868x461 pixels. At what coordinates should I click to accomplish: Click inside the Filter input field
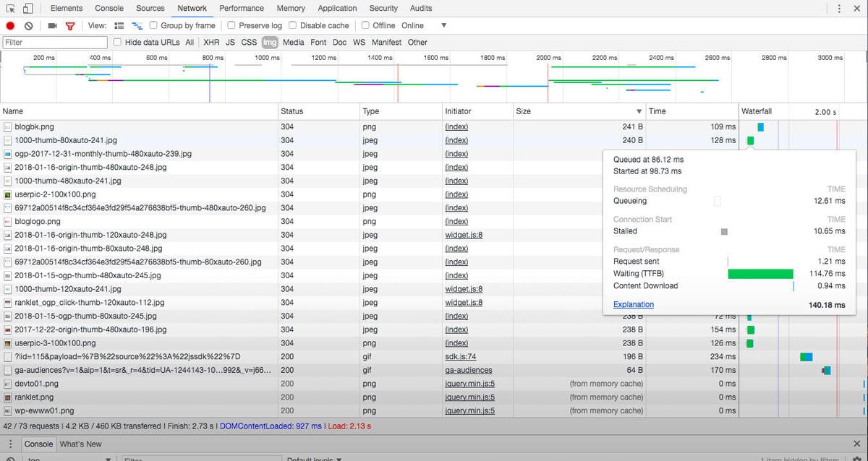[x=54, y=42]
